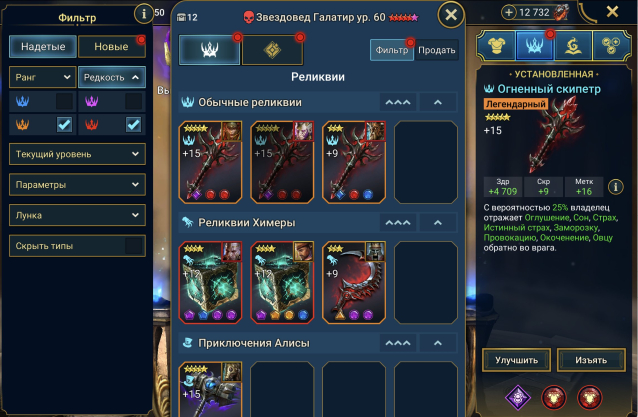The height and width of the screenshot is (417, 638).
Task: Uncheck the orange legendary rarity checkbox
Action: 65,124
